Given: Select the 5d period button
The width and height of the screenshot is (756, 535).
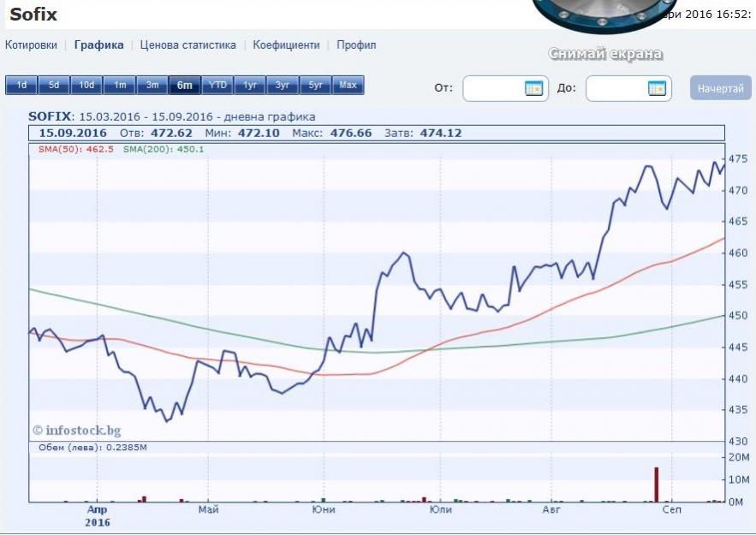Looking at the screenshot, I should [x=54, y=86].
